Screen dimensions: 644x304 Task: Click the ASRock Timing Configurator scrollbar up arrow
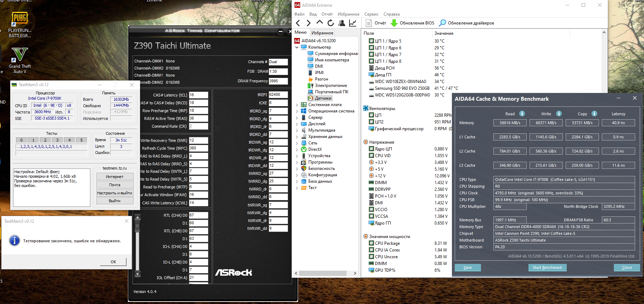[x=138, y=217]
